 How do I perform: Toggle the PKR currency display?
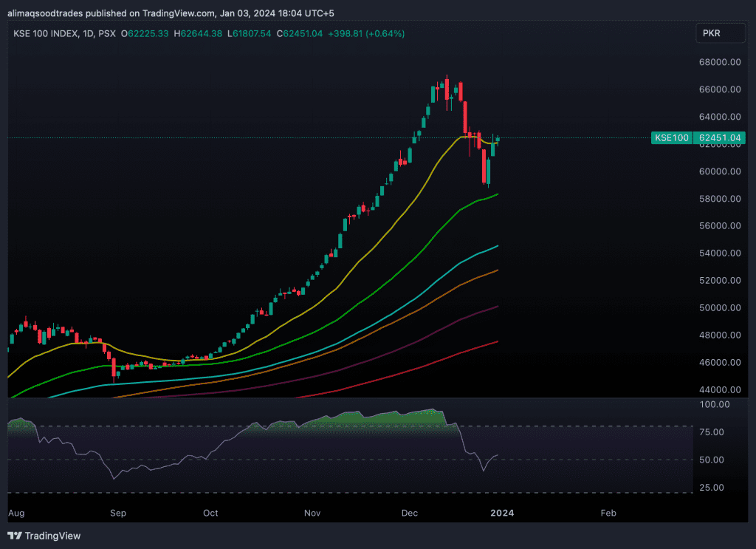(x=721, y=33)
